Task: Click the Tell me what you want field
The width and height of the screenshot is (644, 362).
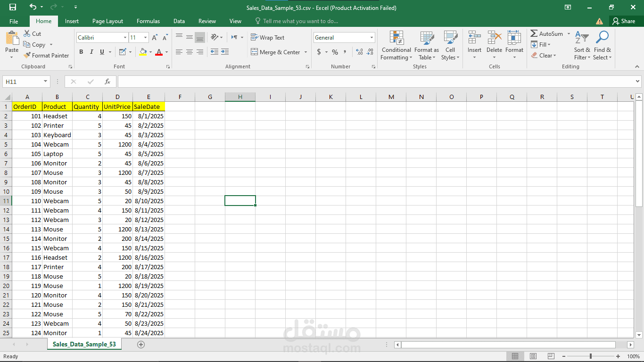Action: click(x=297, y=21)
